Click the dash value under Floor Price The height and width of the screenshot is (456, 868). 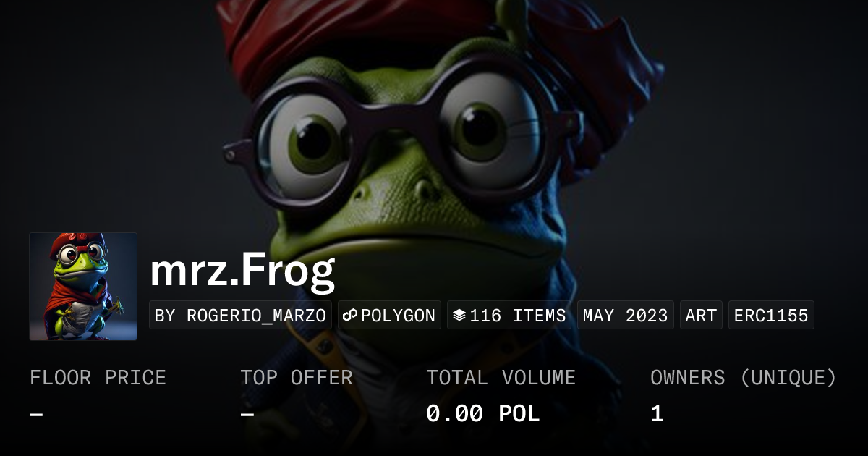(36, 414)
